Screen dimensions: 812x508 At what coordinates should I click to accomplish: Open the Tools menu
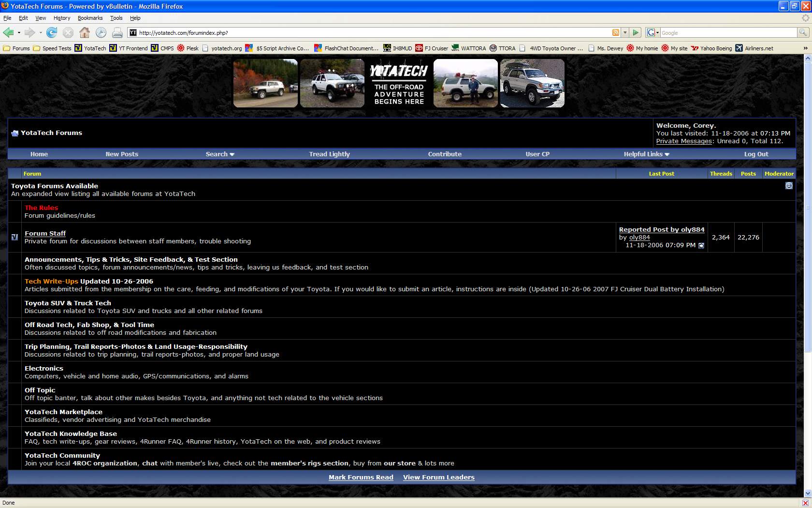(x=116, y=18)
